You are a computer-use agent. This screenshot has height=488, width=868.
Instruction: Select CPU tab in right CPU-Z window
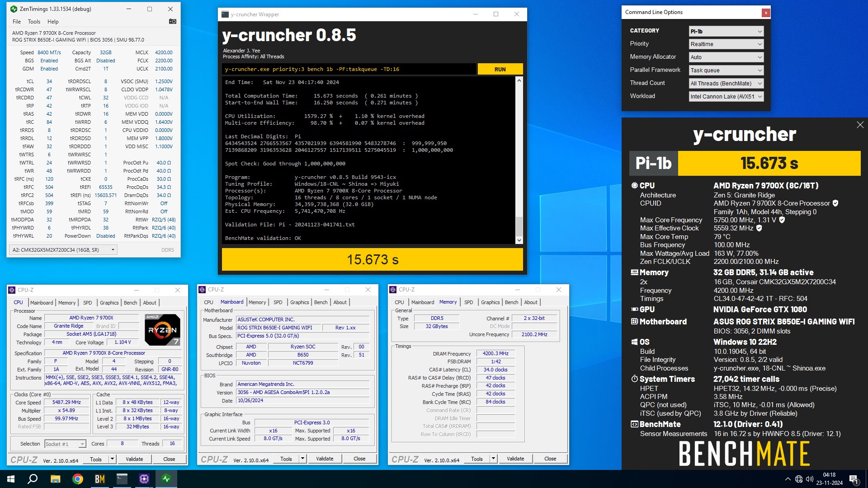[399, 302]
